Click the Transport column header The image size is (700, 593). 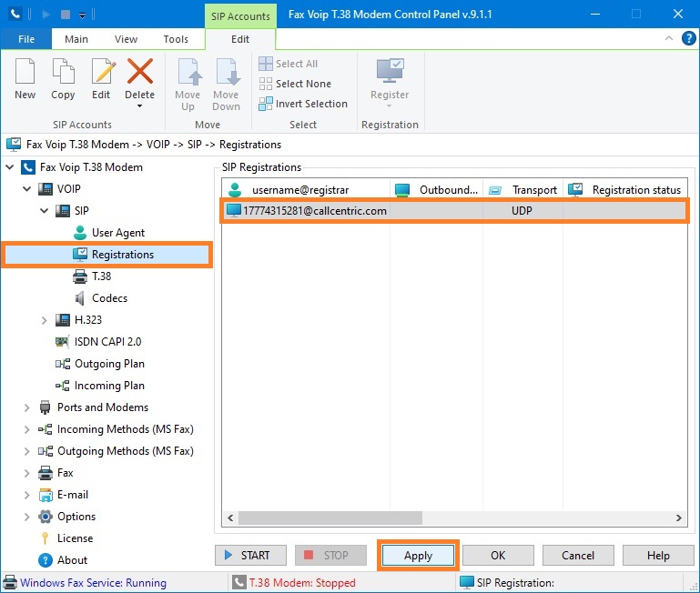pos(522,190)
